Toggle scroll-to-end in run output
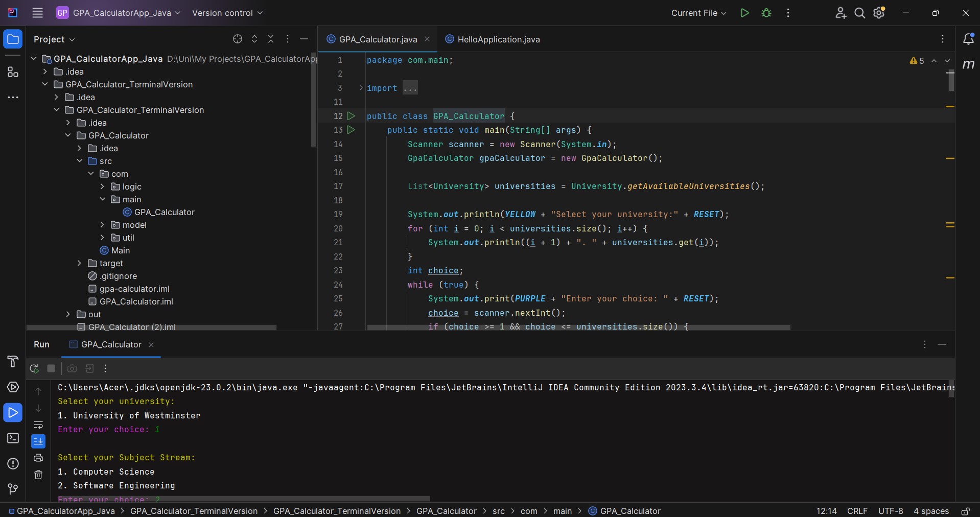980x517 pixels. [x=38, y=442]
